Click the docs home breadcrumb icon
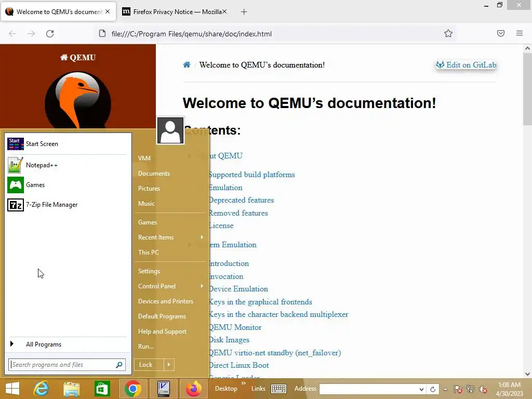Image resolution: width=532 pixels, height=399 pixels. 187,65
